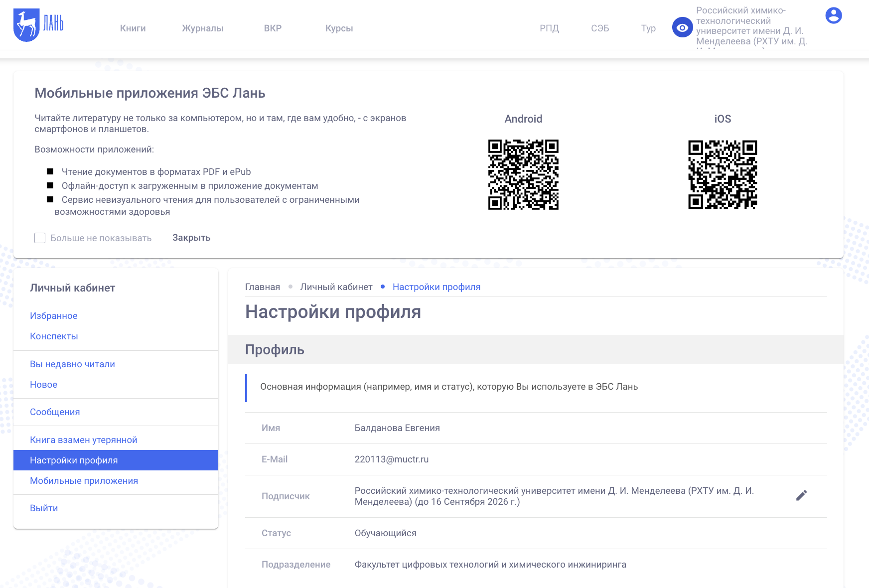The height and width of the screenshot is (588, 869).
Task: Click the pencil edit icon for Подписчик
Action: click(x=801, y=495)
